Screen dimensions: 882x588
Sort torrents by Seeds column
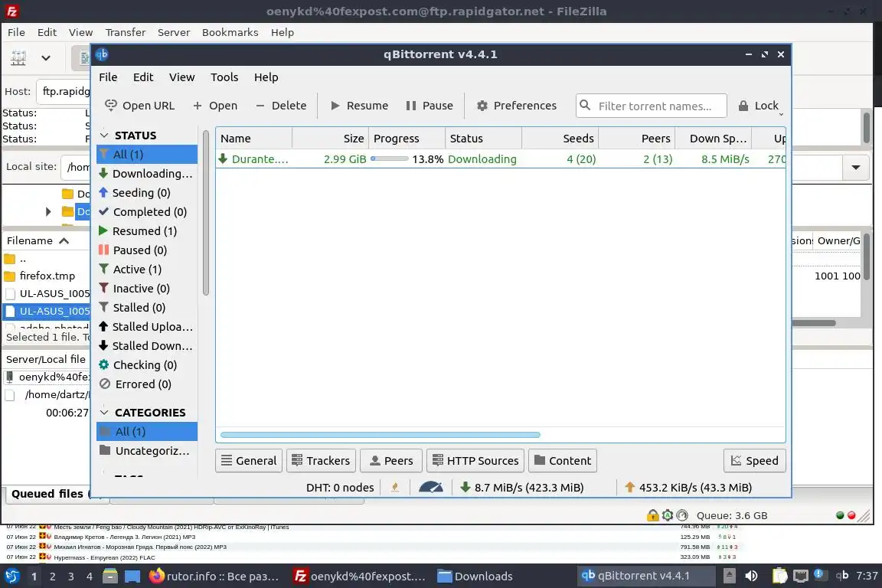point(560,139)
